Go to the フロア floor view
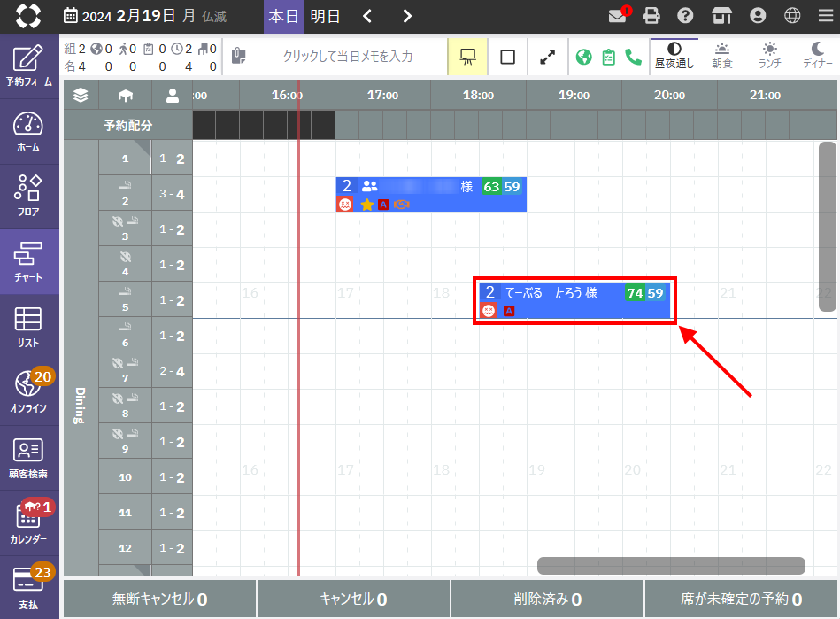 pyautogui.click(x=29, y=196)
